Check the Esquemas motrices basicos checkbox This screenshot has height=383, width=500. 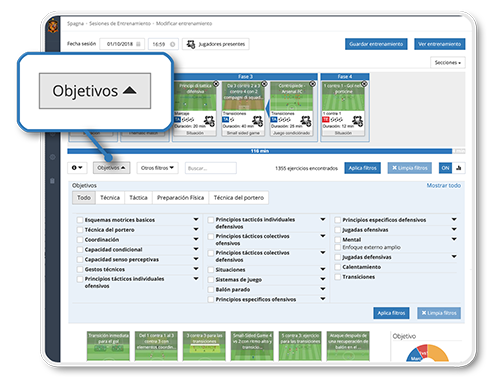tap(80, 220)
